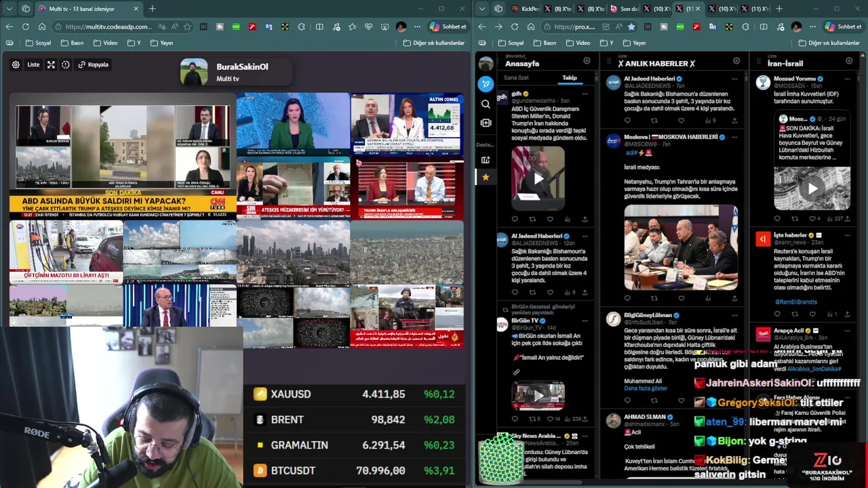Open a new tab in left browser
This screenshot has width=868, height=488.
(152, 9)
